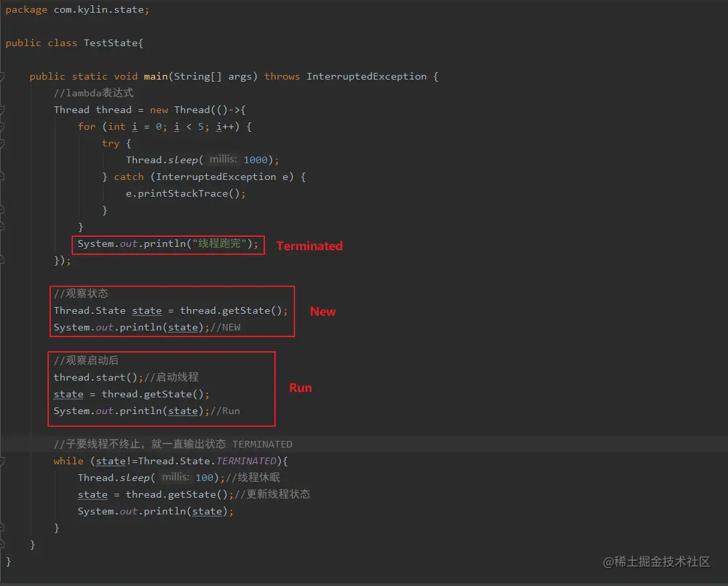Collapse the fold marker beside the for loop line
The width and height of the screenshot is (728, 586).
click(x=1, y=126)
